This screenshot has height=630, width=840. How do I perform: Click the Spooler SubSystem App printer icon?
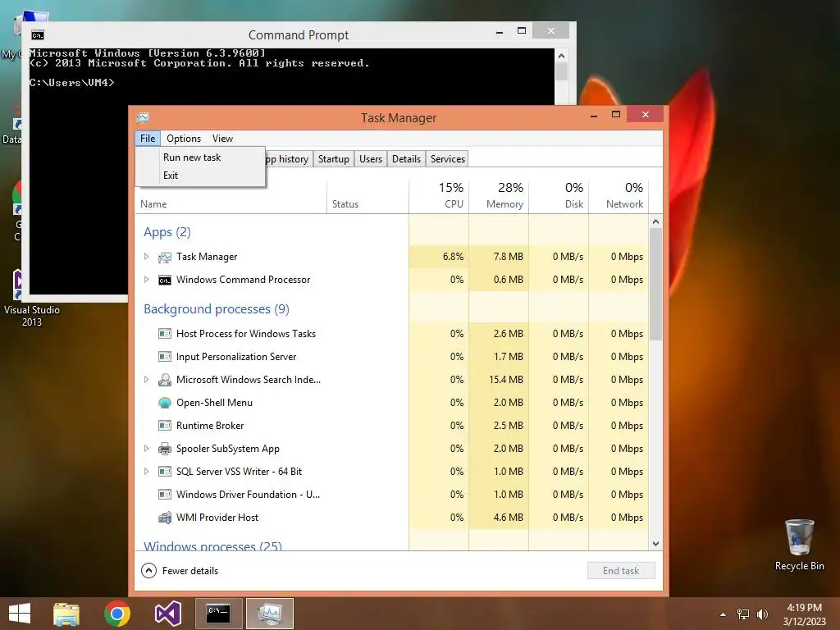tap(164, 449)
